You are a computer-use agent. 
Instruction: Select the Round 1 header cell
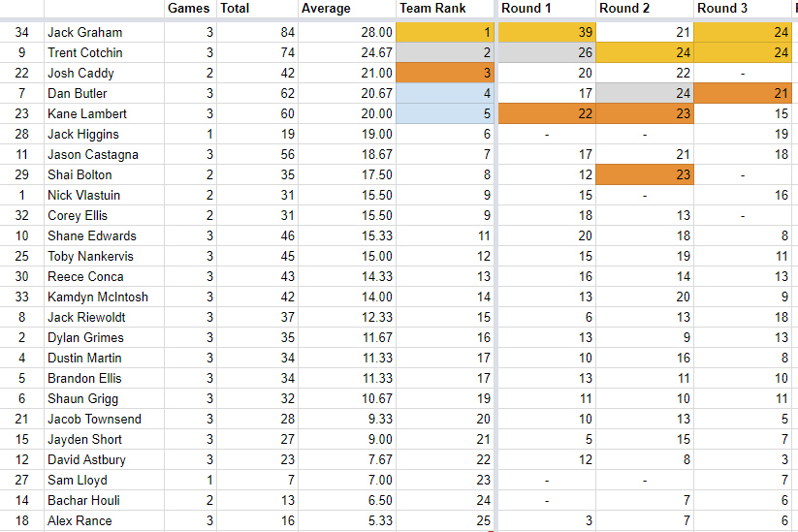[546, 9]
